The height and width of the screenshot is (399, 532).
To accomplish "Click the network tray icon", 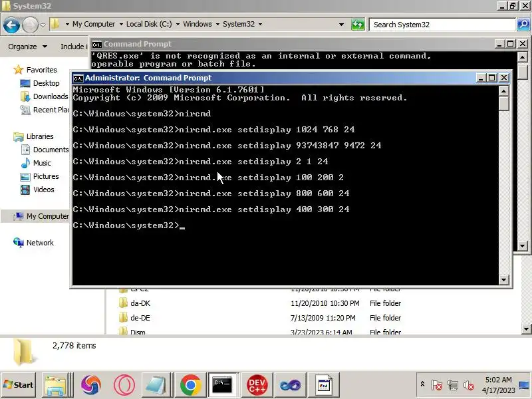I will tap(452, 385).
